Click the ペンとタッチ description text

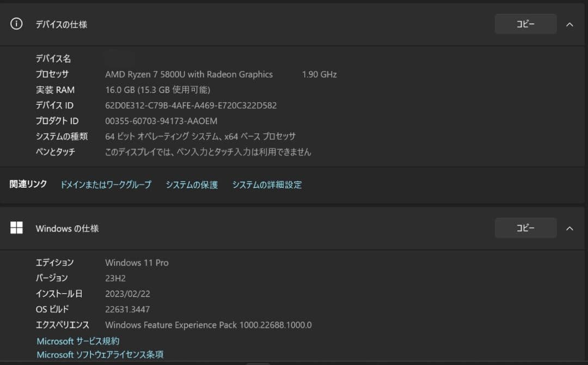pyautogui.click(x=209, y=152)
